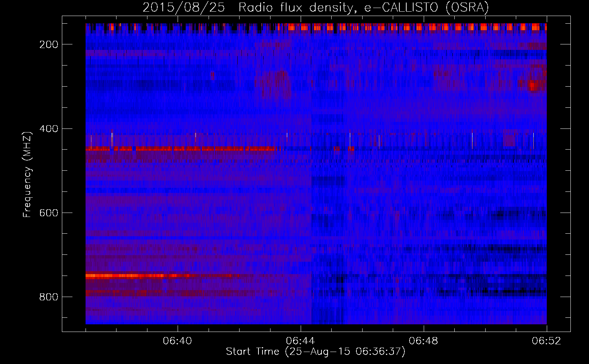Click the 400 frequency tick label
This screenshot has width=589, height=364.
[49, 128]
